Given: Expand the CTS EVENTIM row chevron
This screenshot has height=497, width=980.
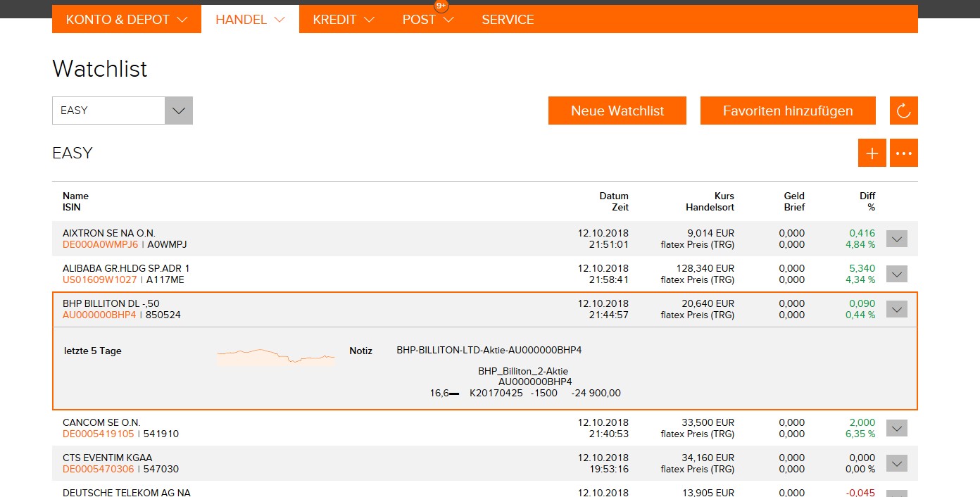Looking at the screenshot, I should tap(897, 463).
